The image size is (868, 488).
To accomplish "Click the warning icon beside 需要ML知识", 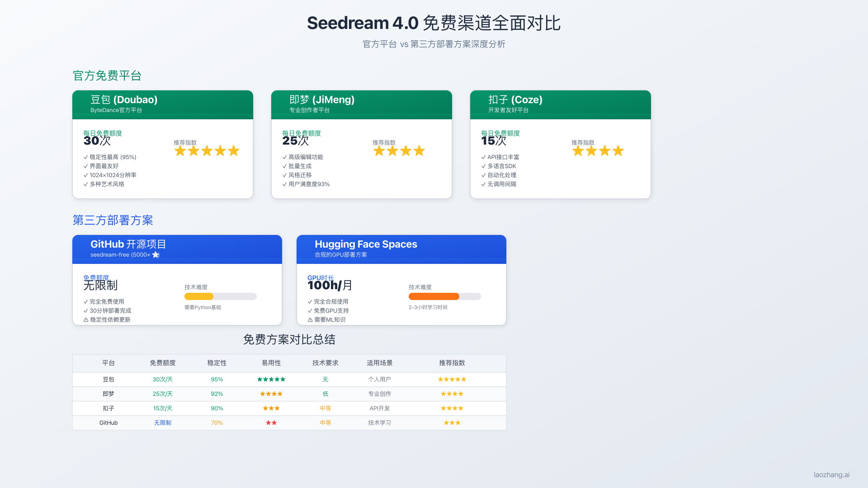I will coord(310,320).
